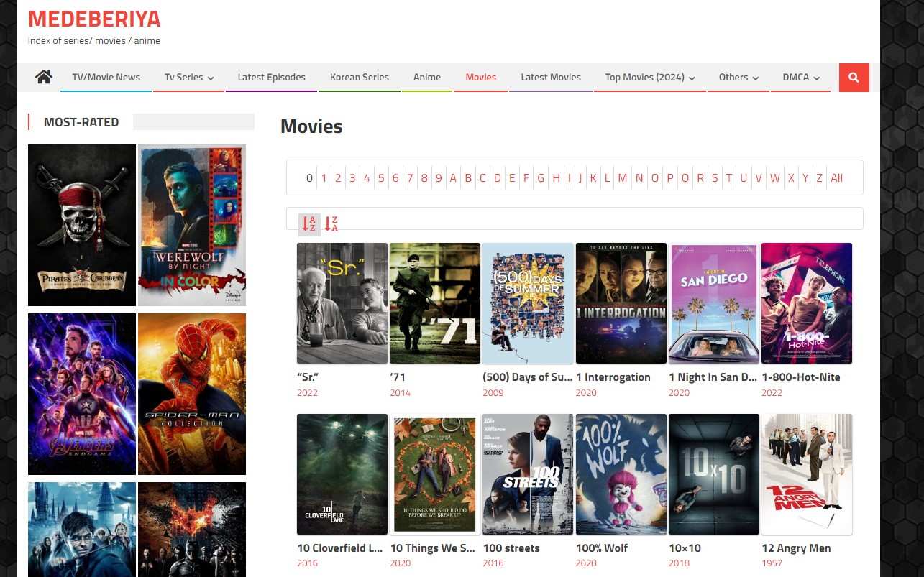
Task: Click the 100% Wolf movie poster
Action: (x=621, y=474)
